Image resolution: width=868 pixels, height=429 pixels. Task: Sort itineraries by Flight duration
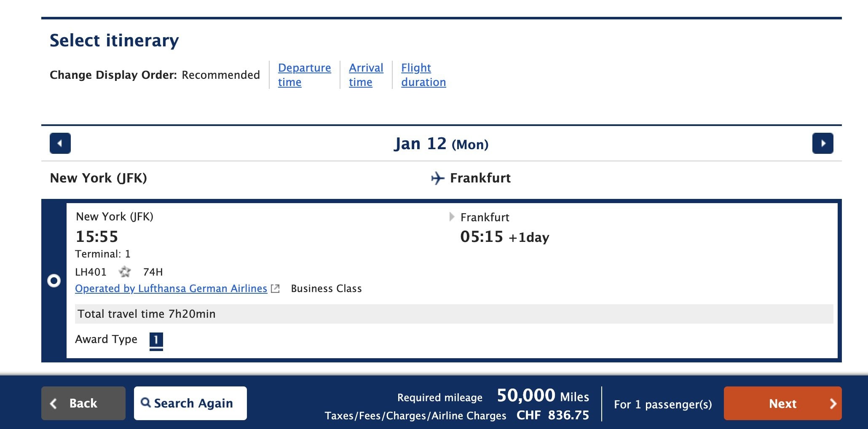click(x=423, y=75)
